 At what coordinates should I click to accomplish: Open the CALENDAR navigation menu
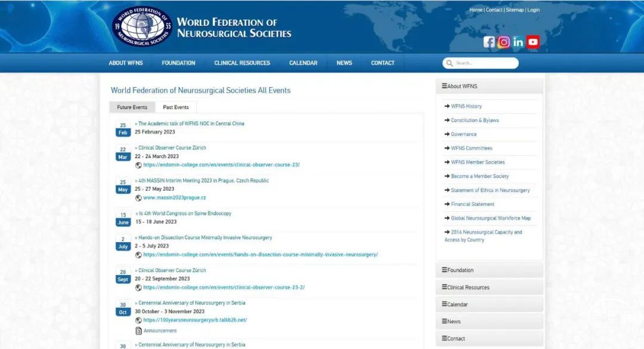coord(303,63)
